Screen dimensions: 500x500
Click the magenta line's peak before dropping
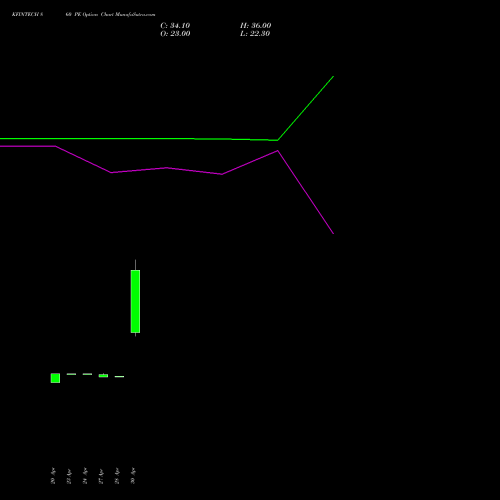pyautogui.click(x=278, y=151)
